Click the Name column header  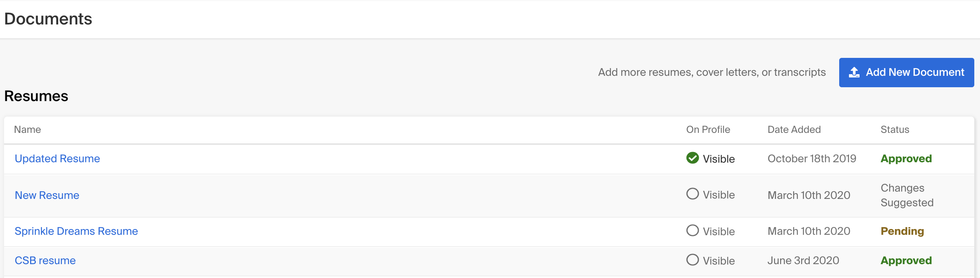pos(28,130)
